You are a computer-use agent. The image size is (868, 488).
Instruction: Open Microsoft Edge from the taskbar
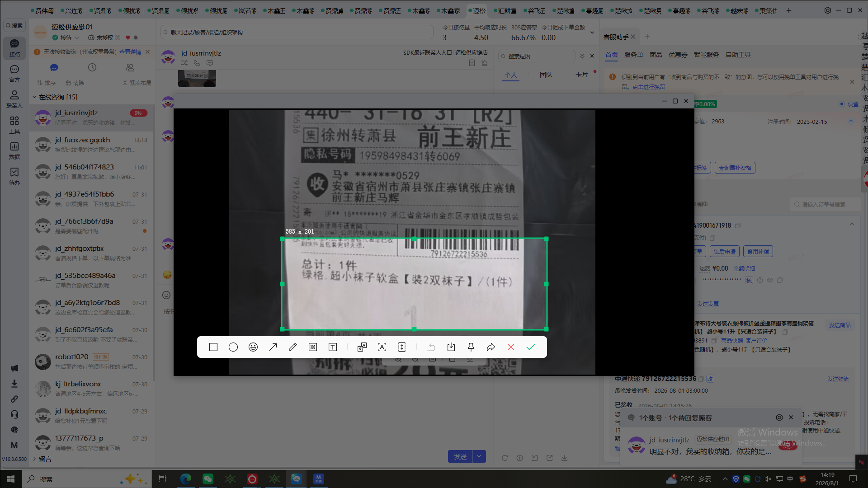pyautogui.click(x=186, y=479)
